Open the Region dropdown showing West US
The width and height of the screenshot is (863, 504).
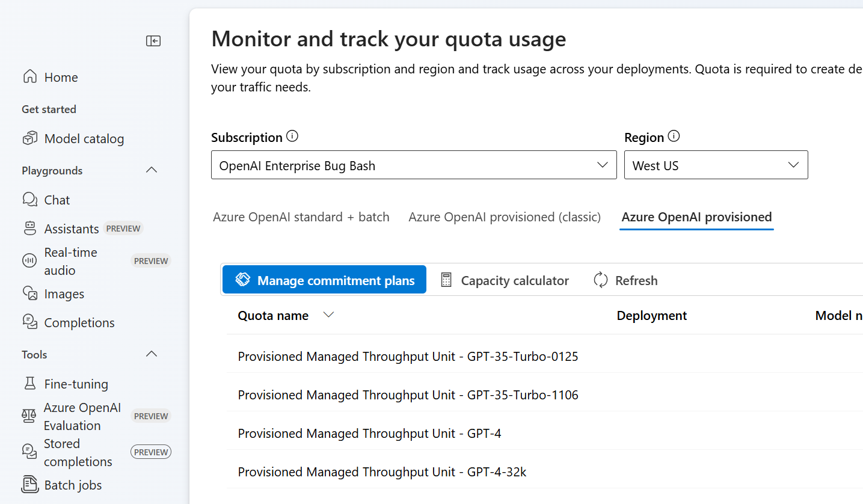tap(716, 165)
